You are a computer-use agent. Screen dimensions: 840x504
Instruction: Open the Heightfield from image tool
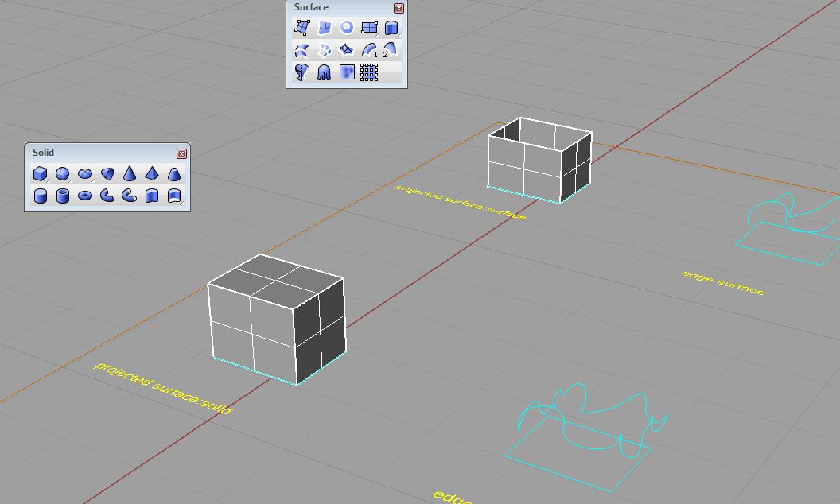[347, 73]
